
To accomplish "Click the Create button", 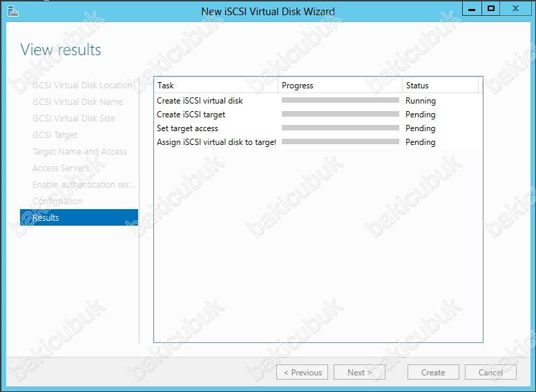I will click(433, 372).
